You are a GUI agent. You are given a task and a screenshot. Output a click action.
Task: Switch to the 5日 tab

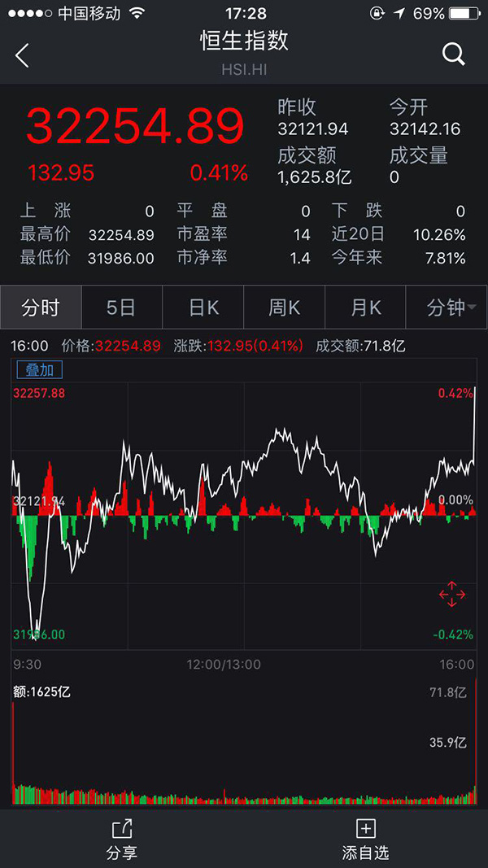[x=122, y=308]
